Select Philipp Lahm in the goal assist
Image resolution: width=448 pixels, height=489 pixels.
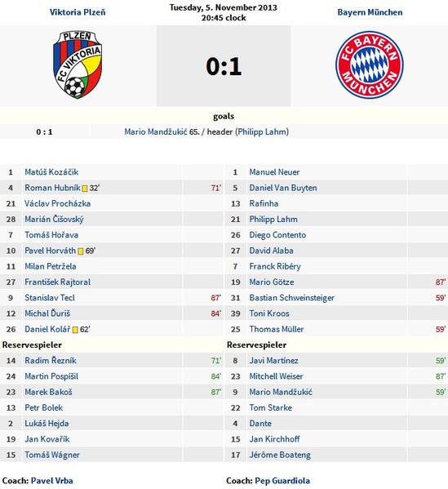[x=263, y=131]
